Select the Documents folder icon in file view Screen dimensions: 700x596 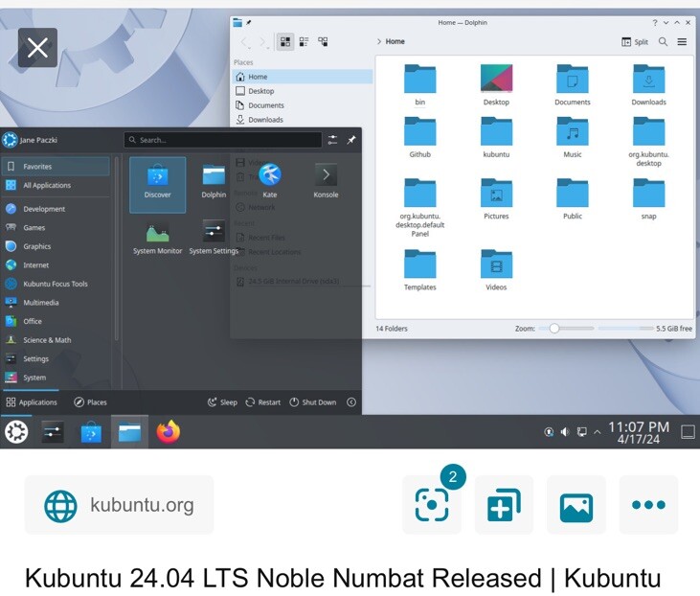point(573,85)
